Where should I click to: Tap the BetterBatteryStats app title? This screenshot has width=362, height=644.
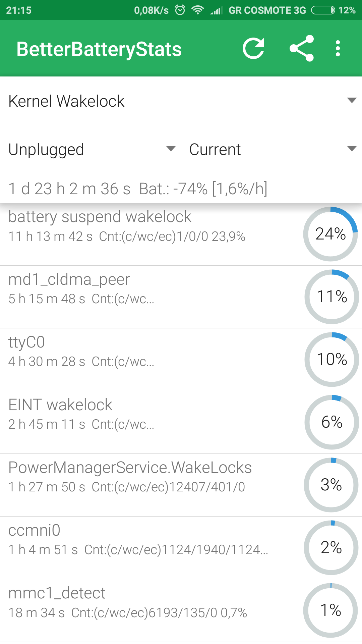[99, 49]
